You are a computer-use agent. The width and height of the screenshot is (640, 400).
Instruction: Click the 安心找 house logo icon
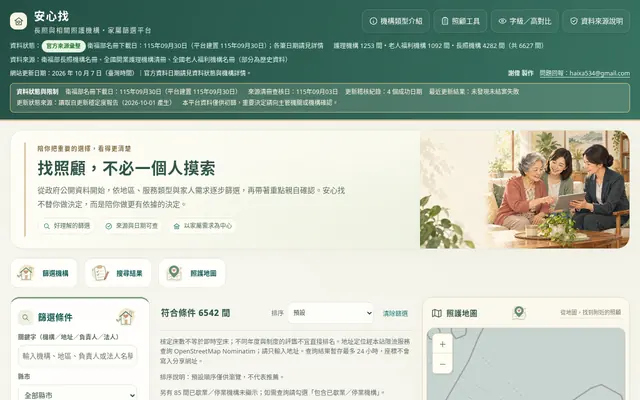[18, 21]
